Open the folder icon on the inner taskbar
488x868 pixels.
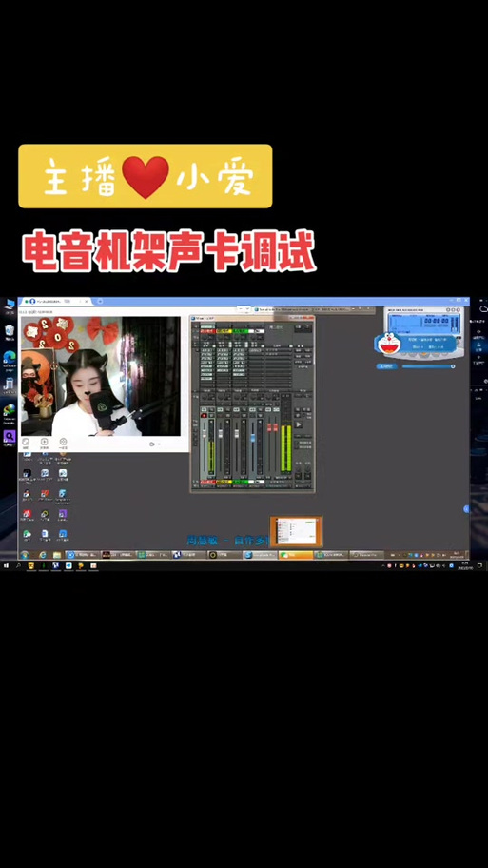point(56,555)
